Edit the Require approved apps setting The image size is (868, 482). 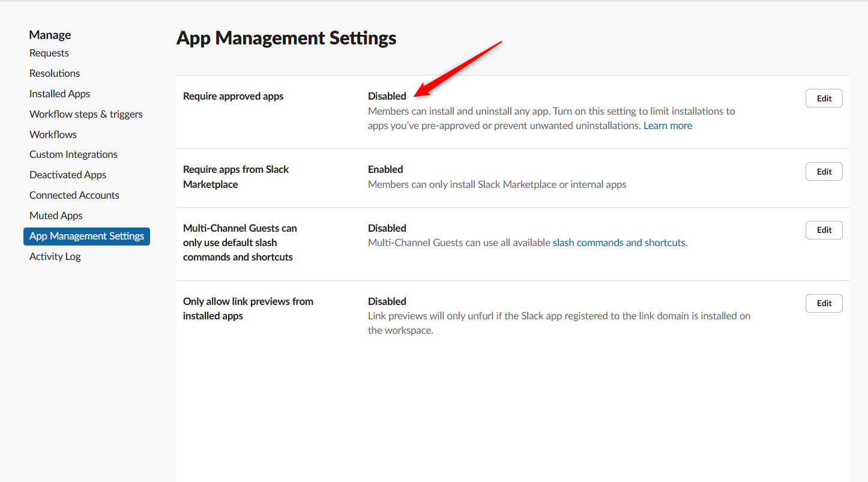coord(824,98)
